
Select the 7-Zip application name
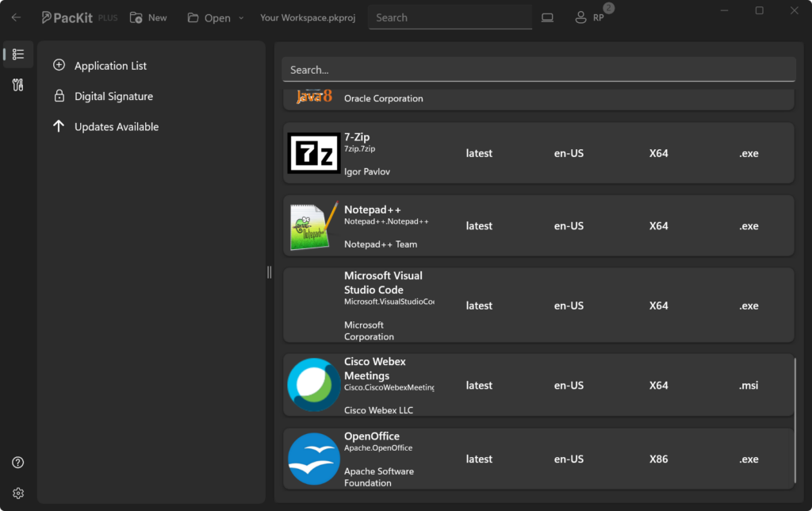(x=357, y=136)
